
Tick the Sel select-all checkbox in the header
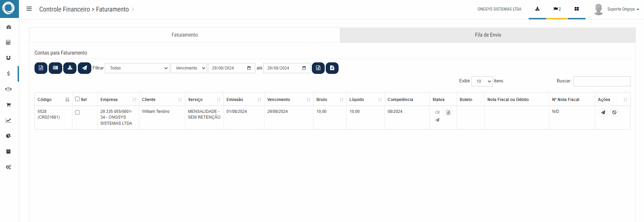tap(77, 99)
